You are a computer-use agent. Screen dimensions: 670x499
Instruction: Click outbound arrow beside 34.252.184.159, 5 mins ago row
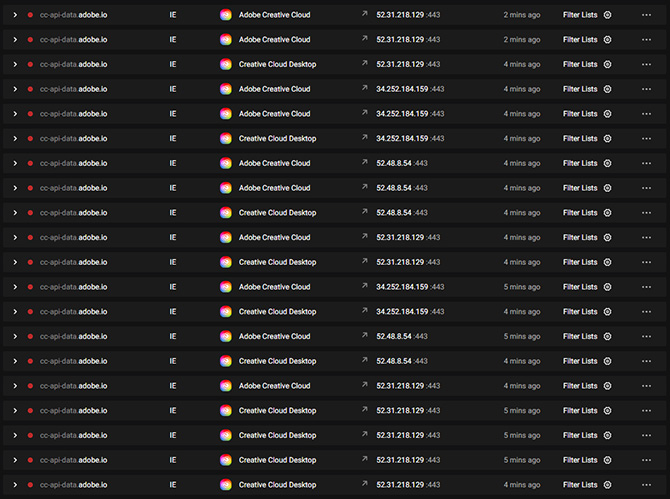click(x=364, y=286)
